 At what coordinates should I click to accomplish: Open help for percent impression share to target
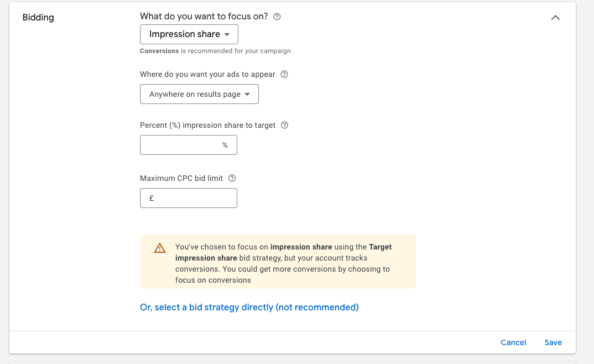click(284, 125)
